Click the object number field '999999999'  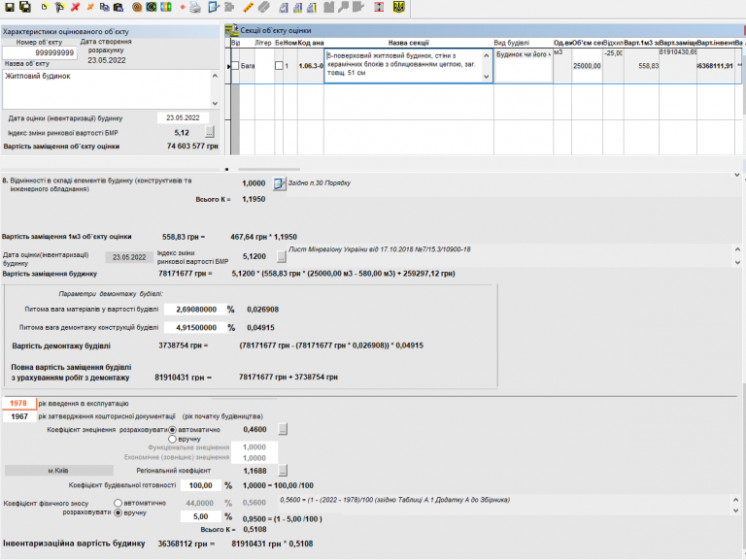point(40,52)
